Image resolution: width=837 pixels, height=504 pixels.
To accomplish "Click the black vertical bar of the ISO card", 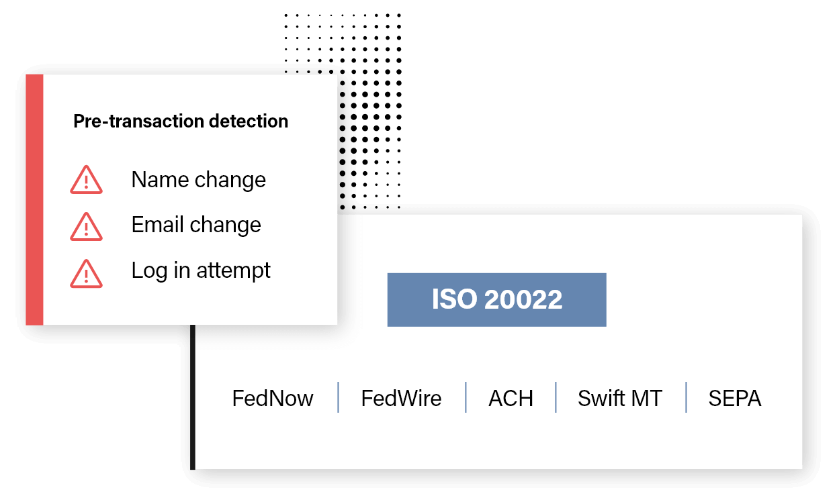I will 193,397.
